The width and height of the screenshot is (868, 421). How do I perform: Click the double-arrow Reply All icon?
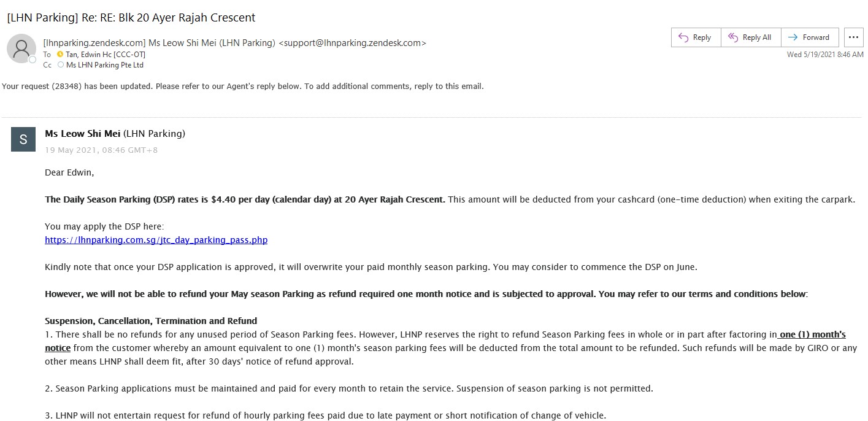click(x=732, y=37)
